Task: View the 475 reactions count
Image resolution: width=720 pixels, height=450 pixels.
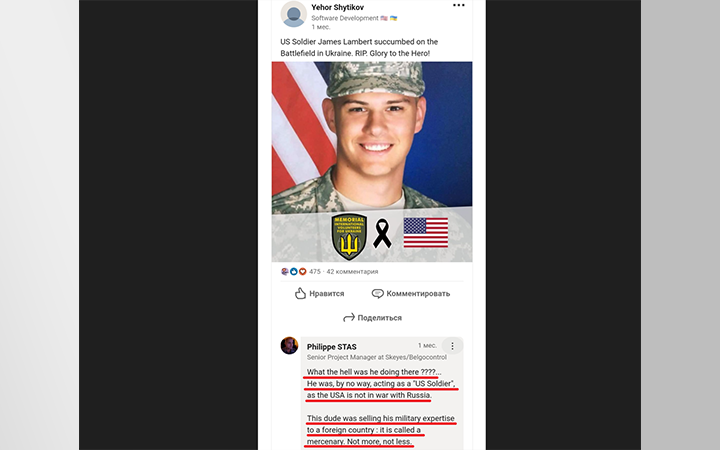Action: pos(315,271)
